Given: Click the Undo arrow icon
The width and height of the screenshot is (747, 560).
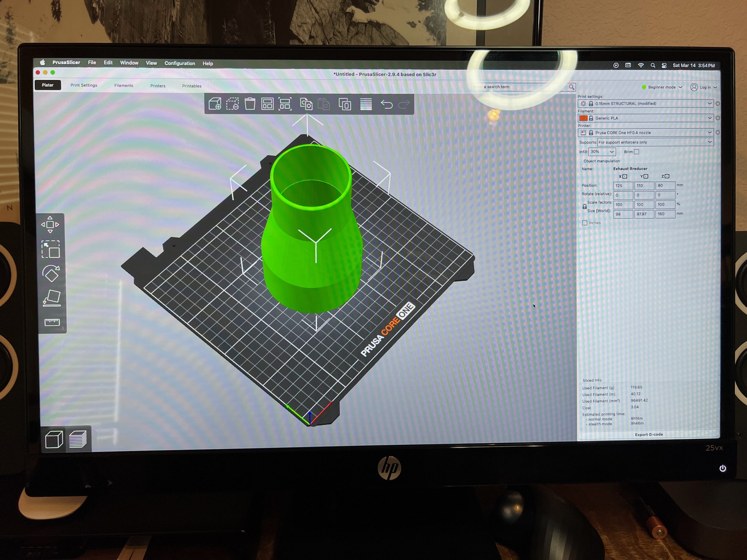Looking at the screenshot, I should (387, 104).
